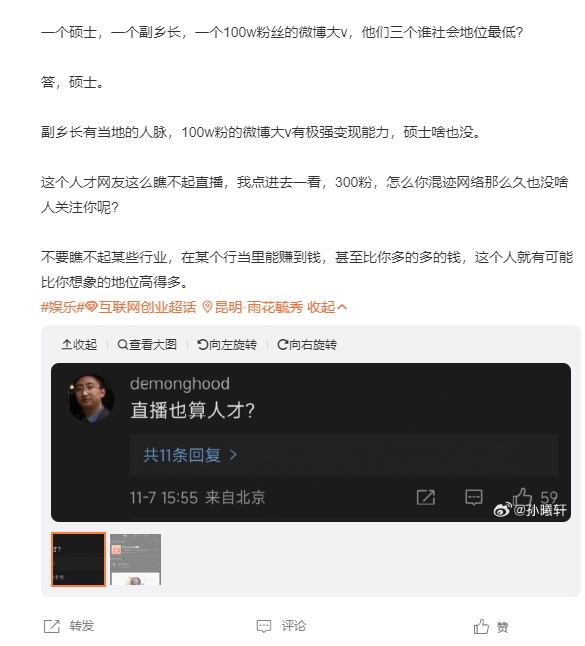Select the second gray image thumbnail

coord(136,559)
